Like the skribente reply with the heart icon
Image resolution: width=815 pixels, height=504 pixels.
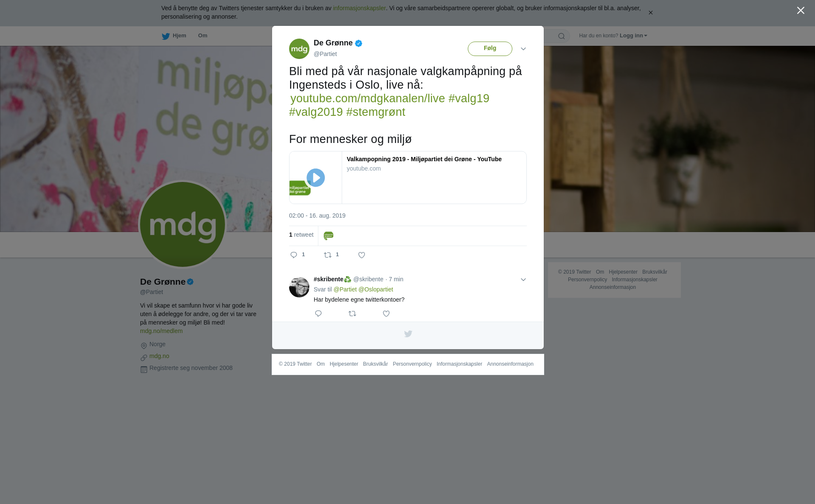click(x=386, y=314)
